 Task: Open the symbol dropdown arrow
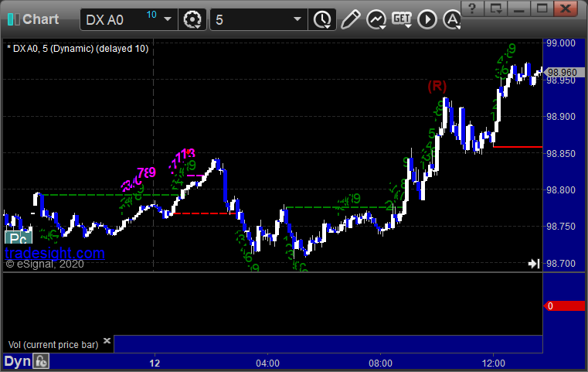point(168,19)
